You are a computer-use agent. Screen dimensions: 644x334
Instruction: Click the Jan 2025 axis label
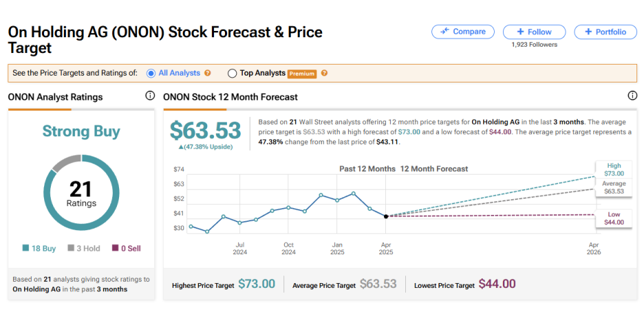pyautogui.click(x=337, y=248)
